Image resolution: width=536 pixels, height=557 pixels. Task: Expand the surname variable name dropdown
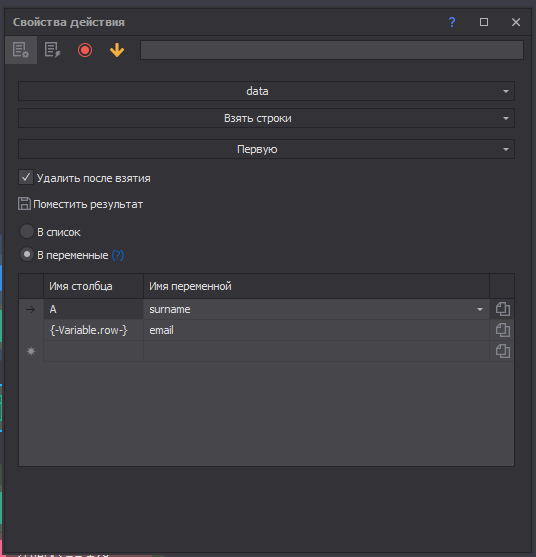tap(480, 309)
